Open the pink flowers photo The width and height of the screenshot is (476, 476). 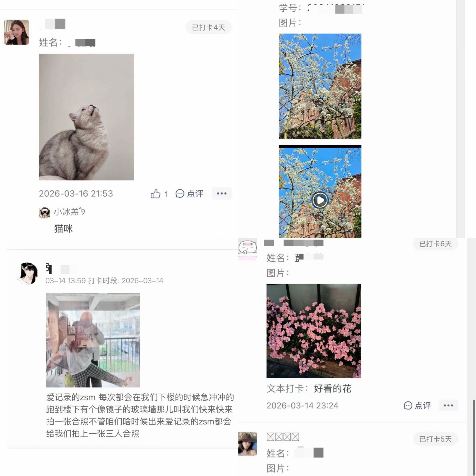point(313,331)
